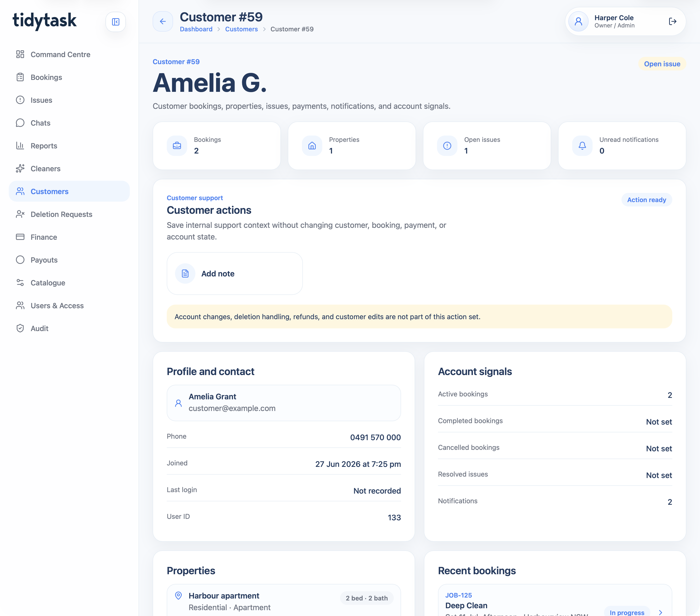The image size is (700, 616).
Task: Open Audit from the sidebar
Action: [69, 329]
